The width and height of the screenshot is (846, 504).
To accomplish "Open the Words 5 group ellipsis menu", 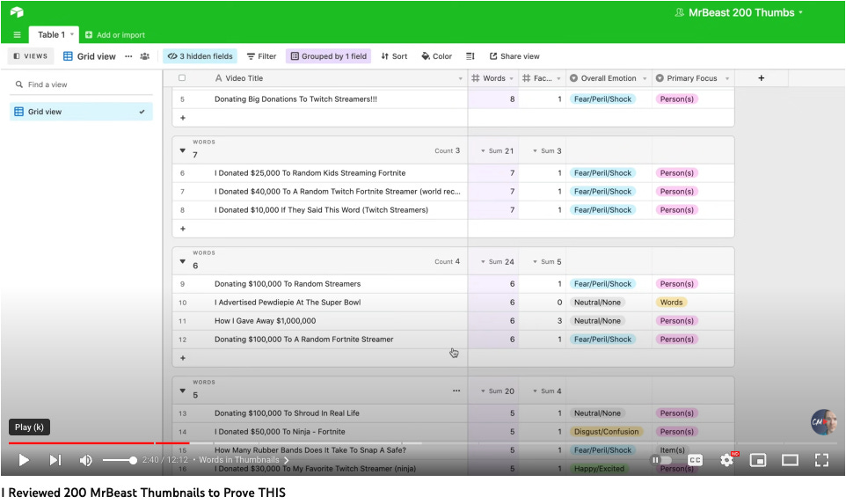I will [456, 391].
